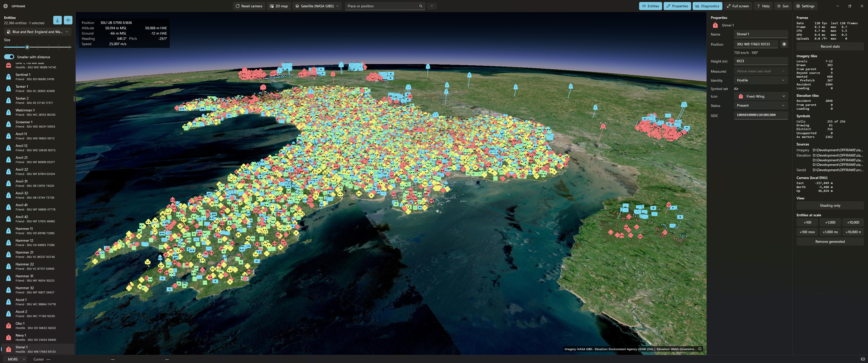Screen dimensions: 868x363
Task: Open the Help menu
Action: (x=763, y=6)
